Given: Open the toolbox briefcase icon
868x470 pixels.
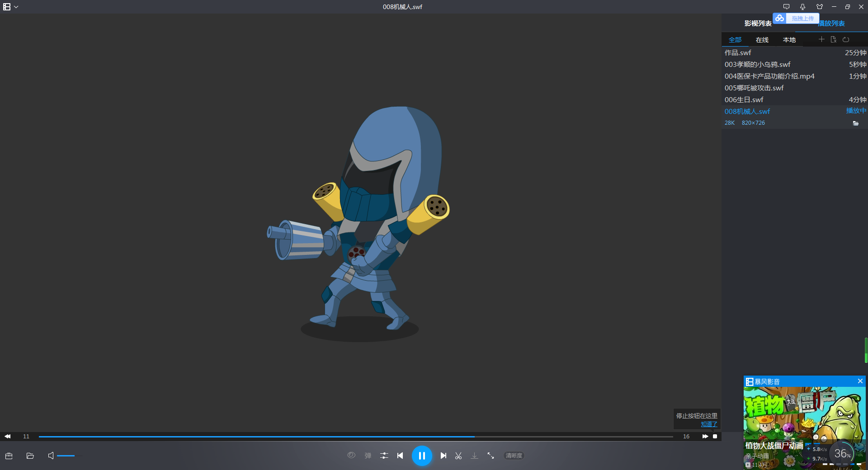Looking at the screenshot, I should tap(9, 456).
